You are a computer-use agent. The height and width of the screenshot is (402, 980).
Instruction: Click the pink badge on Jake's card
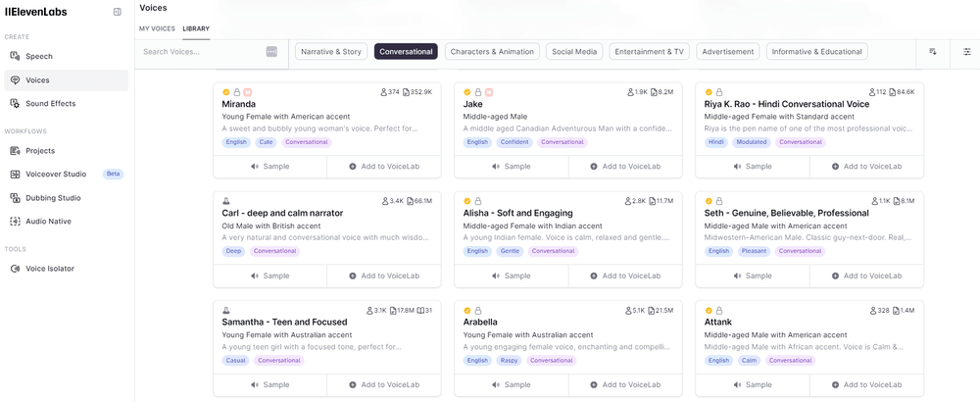(489, 92)
